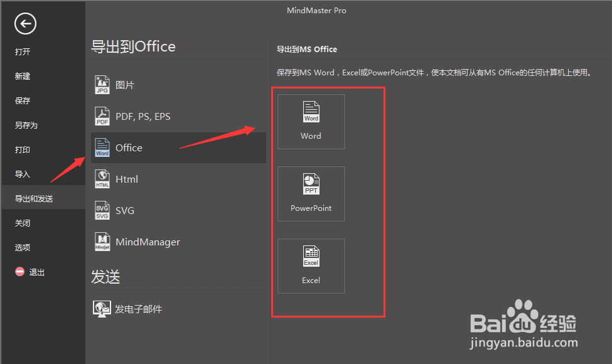This screenshot has height=364, width=612.
Task: Select Html export label
Action: [127, 179]
